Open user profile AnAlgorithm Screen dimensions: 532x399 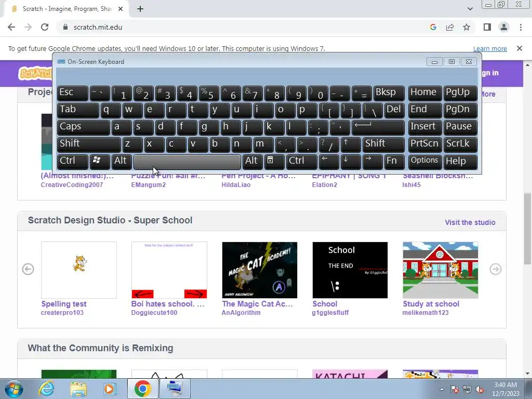click(241, 312)
